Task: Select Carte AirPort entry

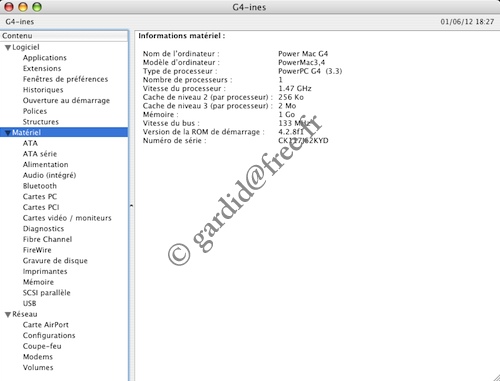Action: pos(46,325)
